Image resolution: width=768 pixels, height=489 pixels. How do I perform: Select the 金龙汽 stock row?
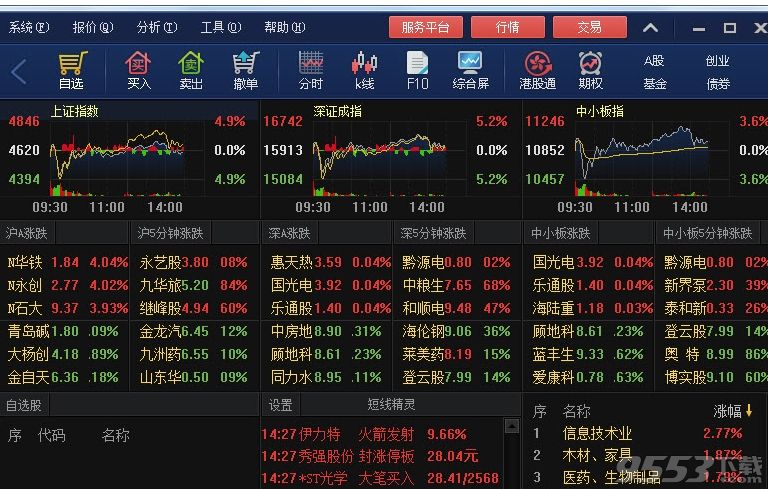(x=193, y=332)
